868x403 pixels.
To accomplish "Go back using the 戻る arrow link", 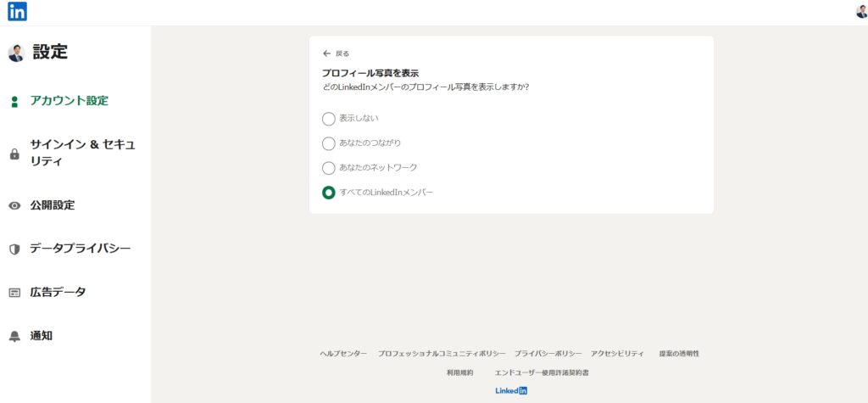I will (336, 53).
